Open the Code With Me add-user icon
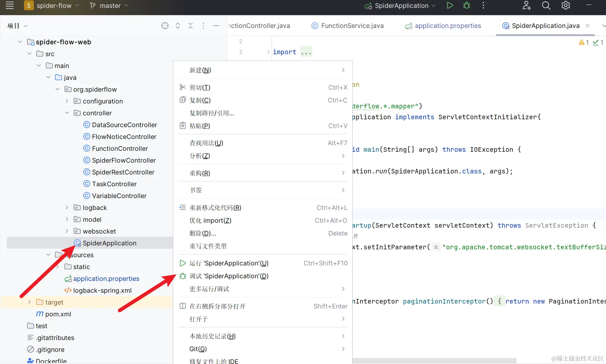Viewport: 606px width, 364px height. coord(526,6)
